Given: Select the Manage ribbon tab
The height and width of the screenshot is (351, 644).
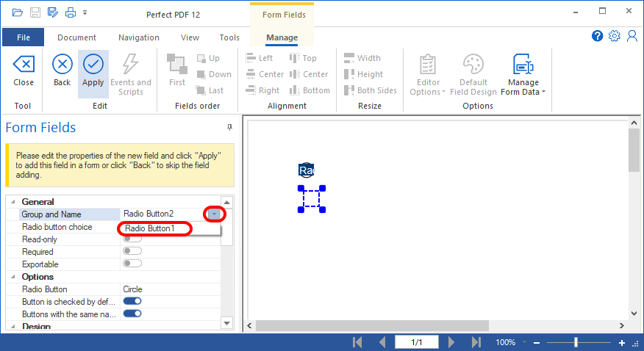Looking at the screenshot, I should [x=282, y=37].
